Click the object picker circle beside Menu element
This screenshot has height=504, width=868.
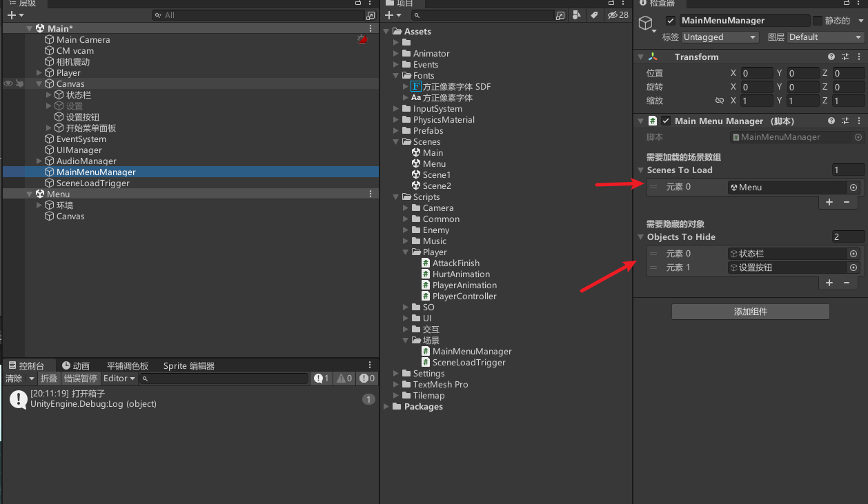pos(854,187)
